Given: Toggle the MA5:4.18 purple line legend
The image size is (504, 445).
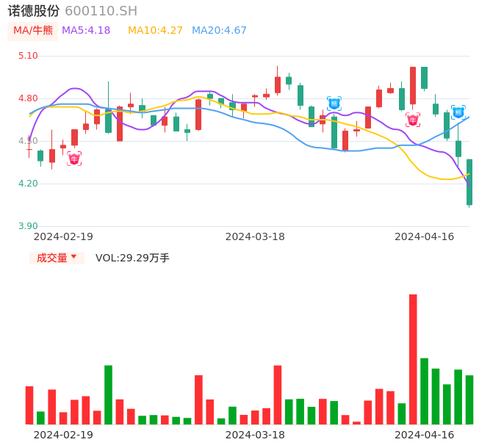Looking at the screenshot, I should coord(86,30).
